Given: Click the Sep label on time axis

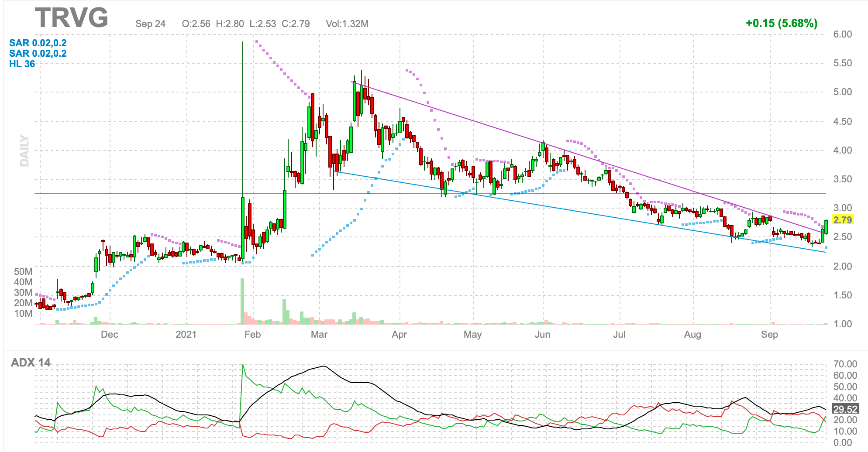Looking at the screenshot, I should pos(769,335).
